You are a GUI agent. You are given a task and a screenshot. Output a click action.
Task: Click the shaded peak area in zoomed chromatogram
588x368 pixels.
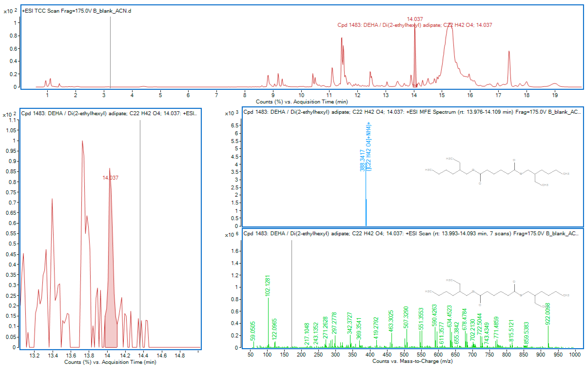[x=111, y=292]
